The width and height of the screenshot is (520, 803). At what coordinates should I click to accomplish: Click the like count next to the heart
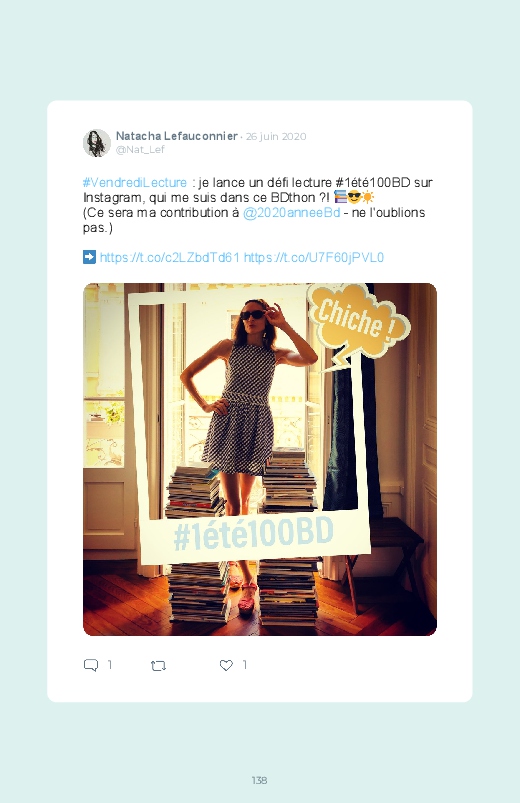tap(245, 665)
